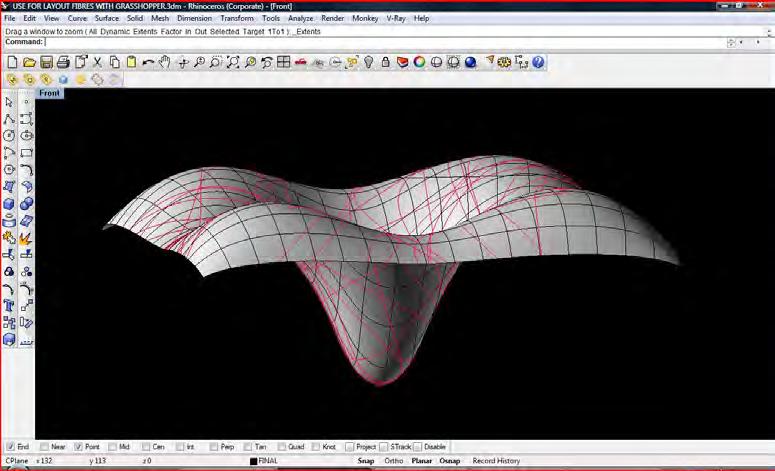
Task: Select the Box solid tool
Action: click(10, 203)
